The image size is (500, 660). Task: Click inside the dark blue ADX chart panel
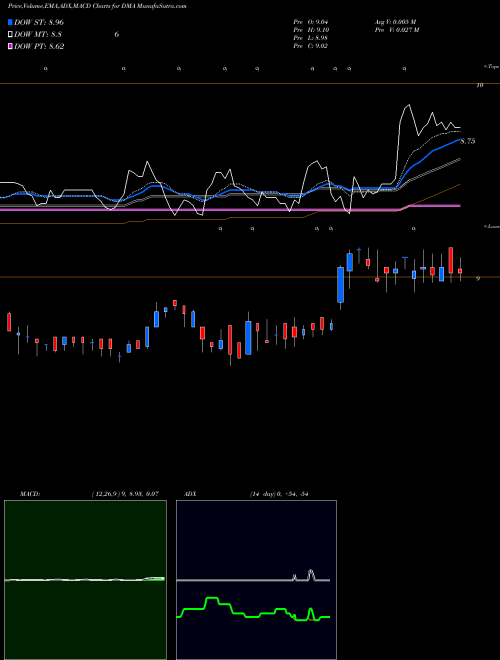pyautogui.click(x=256, y=580)
